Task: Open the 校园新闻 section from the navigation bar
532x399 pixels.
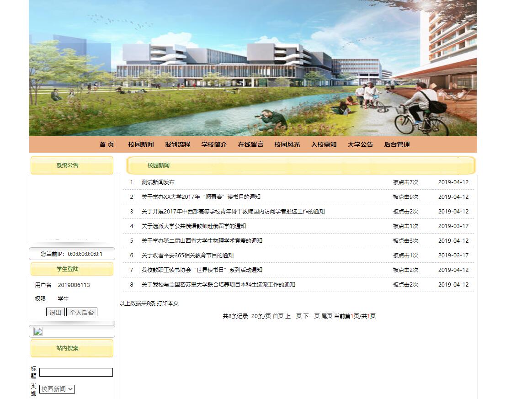Action: (x=141, y=144)
